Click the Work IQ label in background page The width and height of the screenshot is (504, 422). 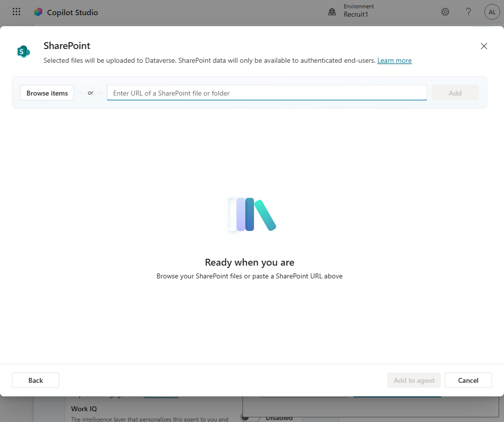tap(84, 409)
